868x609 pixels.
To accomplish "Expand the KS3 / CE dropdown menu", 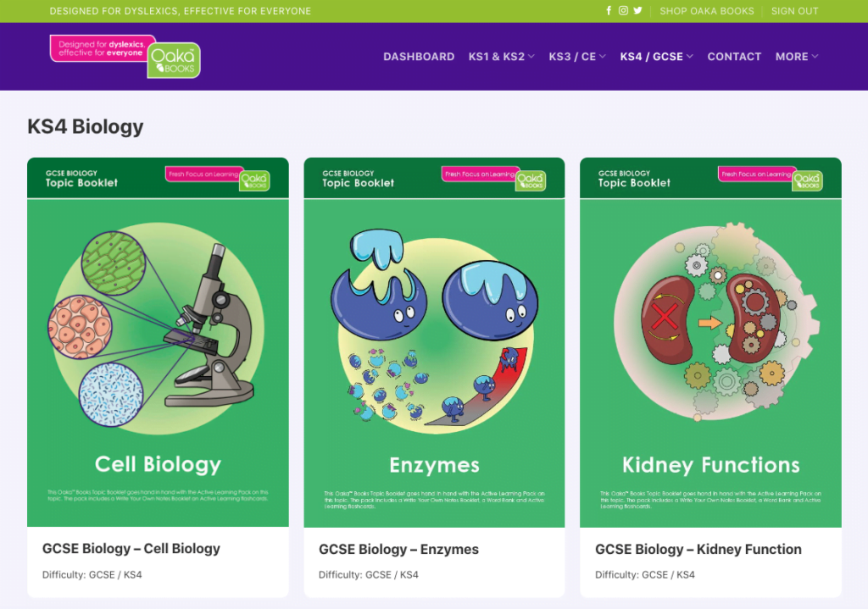I will [576, 57].
